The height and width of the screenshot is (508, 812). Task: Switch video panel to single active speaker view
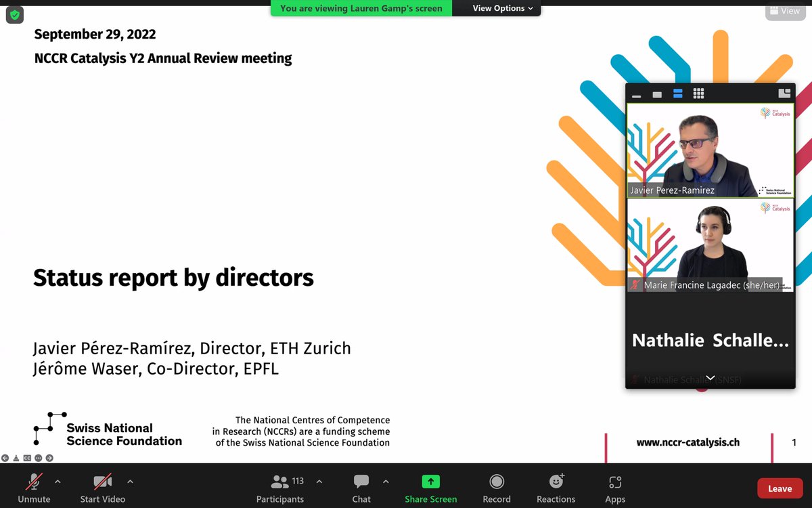click(657, 94)
